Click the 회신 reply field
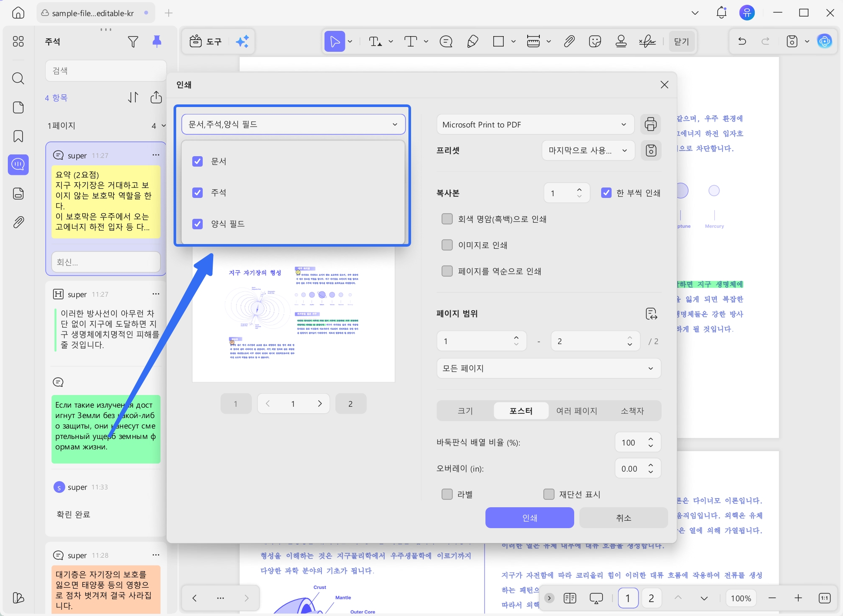 coord(106,262)
